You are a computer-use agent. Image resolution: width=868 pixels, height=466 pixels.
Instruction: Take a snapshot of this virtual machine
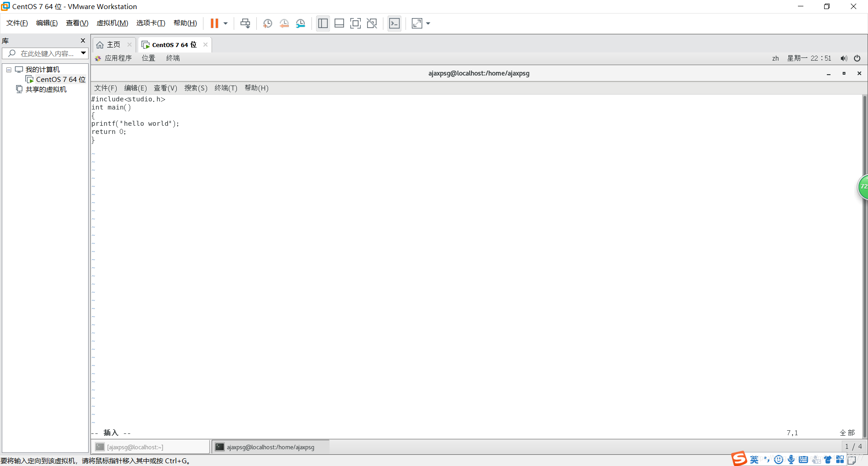[x=268, y=24]
